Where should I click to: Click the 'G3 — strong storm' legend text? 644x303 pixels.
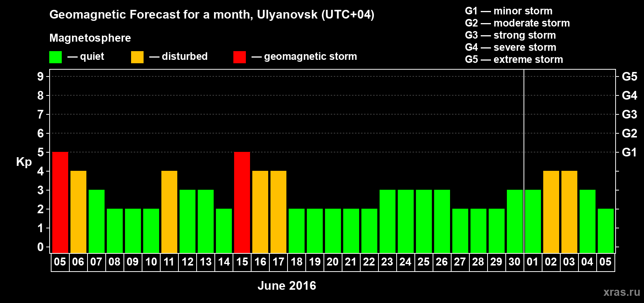pyautogui.click(x=510, y=35)
